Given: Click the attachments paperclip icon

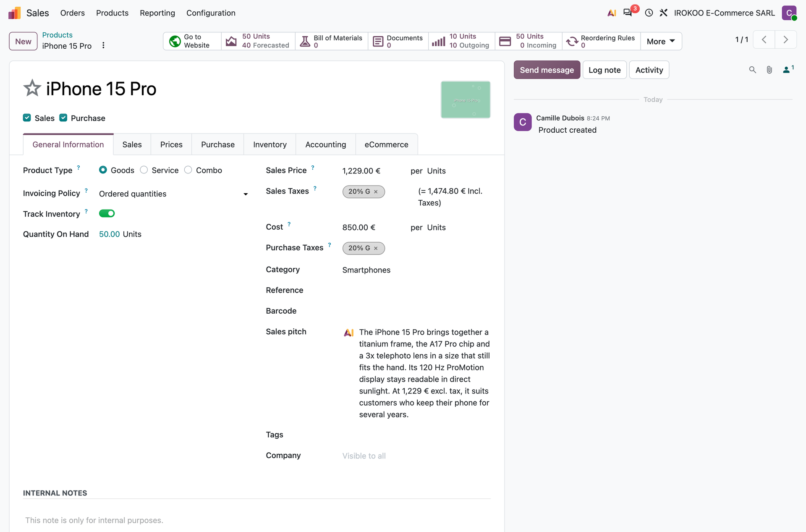Looking at the screenshot, I should pos(769,70).
